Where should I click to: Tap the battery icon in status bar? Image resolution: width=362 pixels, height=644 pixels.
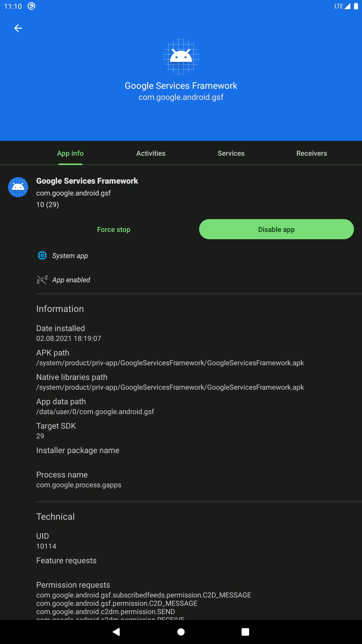pos(356,6)
